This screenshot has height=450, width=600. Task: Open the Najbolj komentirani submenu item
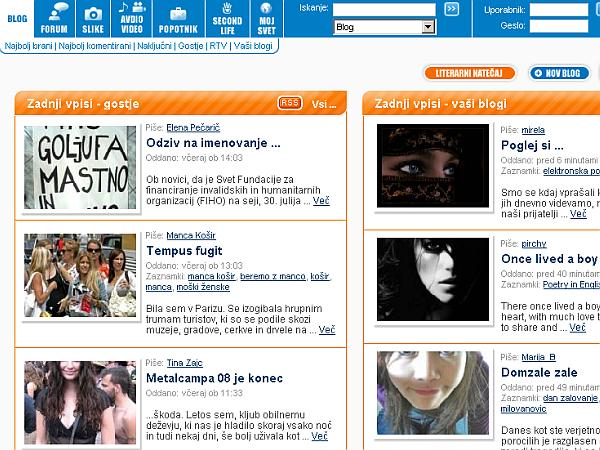(x=96, y=46)
